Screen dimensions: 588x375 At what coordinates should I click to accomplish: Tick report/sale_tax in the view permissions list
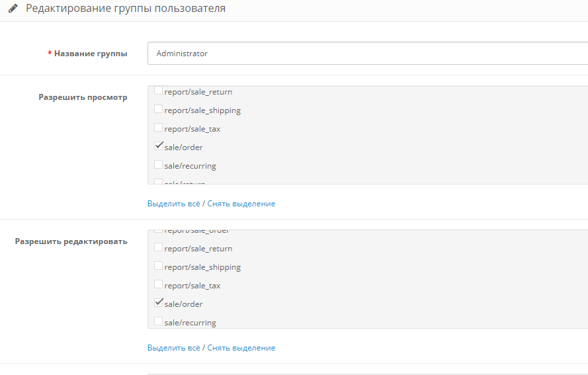click(x=159, y=128)
